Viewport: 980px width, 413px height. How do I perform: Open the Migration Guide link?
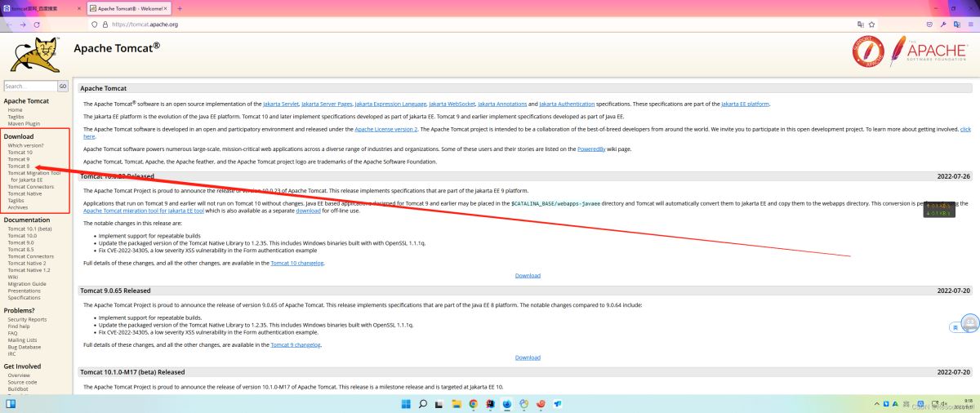click(27, 283)
